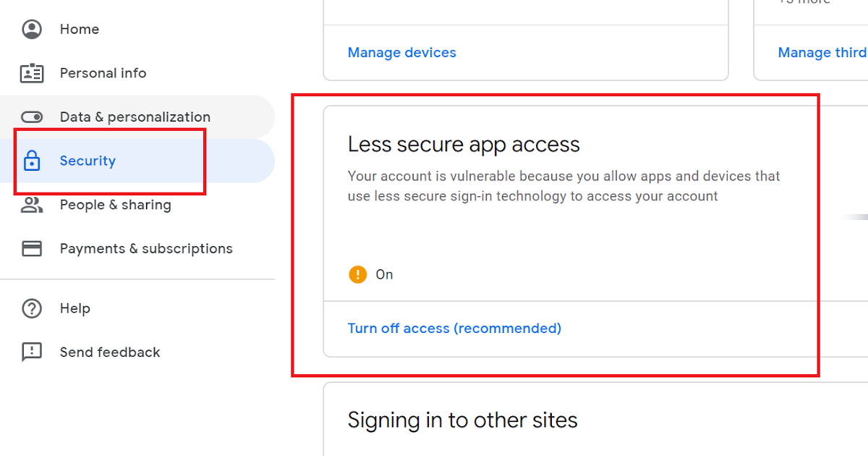Click the orange warning icon beside On
868x456 pixels.
358,274
